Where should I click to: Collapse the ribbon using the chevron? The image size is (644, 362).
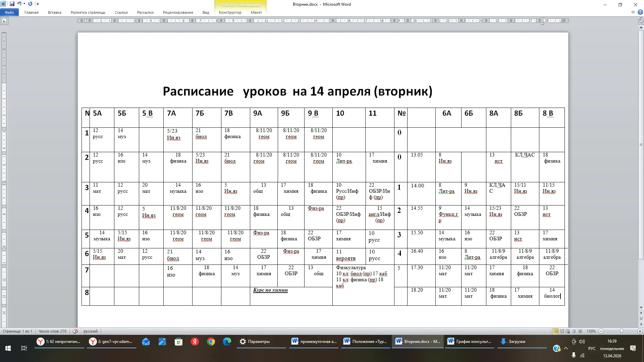coord(633,12)
